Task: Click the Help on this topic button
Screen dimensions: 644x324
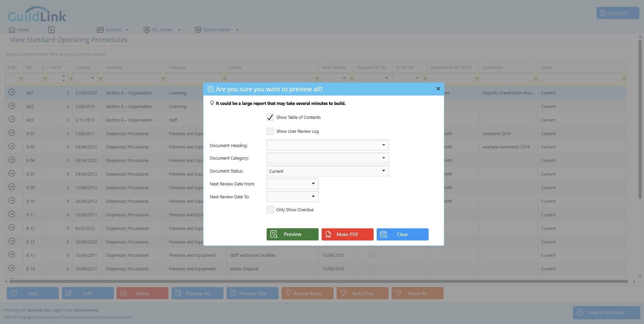Action: click(x=606, y=312)
